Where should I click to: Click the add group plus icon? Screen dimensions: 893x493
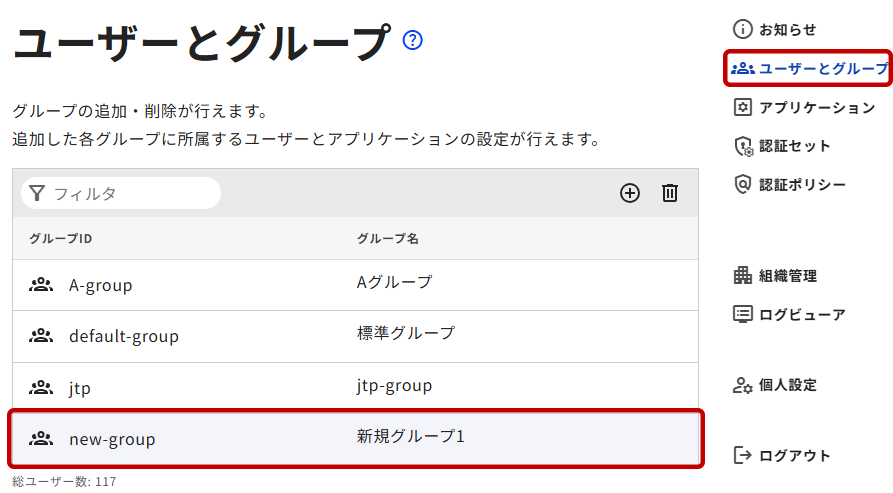point(630,193)
